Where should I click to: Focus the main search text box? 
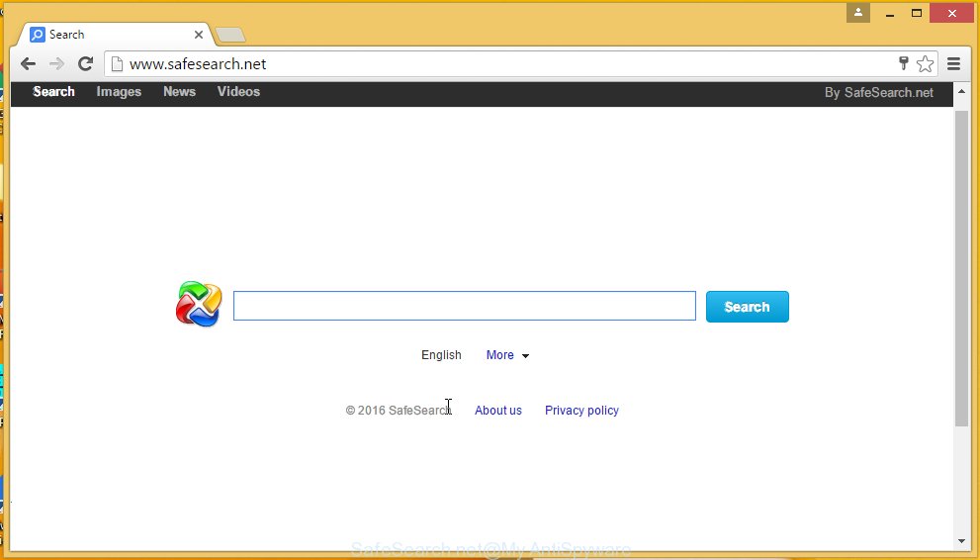pyautogui.click(x=465, y=306)
